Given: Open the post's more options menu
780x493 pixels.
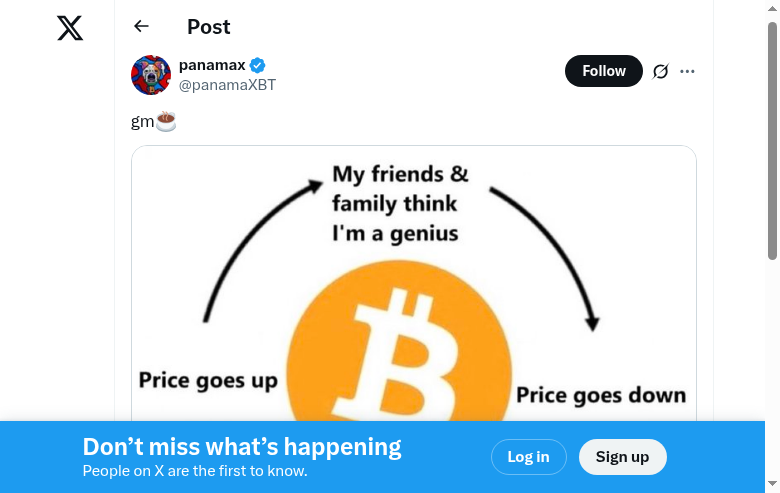Looking at the screenshot, I should click(x=687, y=71).
